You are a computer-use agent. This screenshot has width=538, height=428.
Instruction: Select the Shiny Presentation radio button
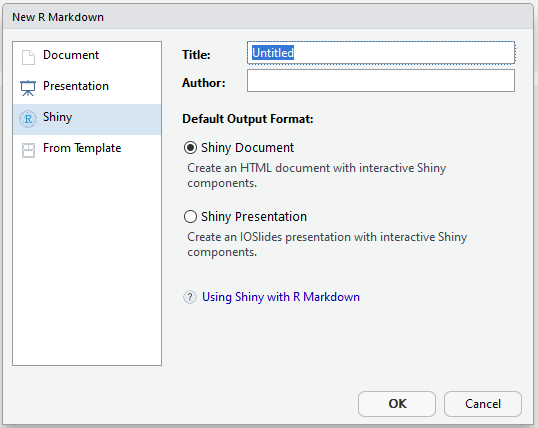[x=190, y=217]
